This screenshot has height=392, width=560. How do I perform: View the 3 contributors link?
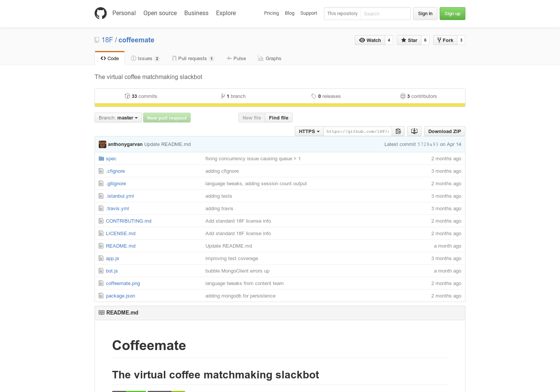[418, 96]
